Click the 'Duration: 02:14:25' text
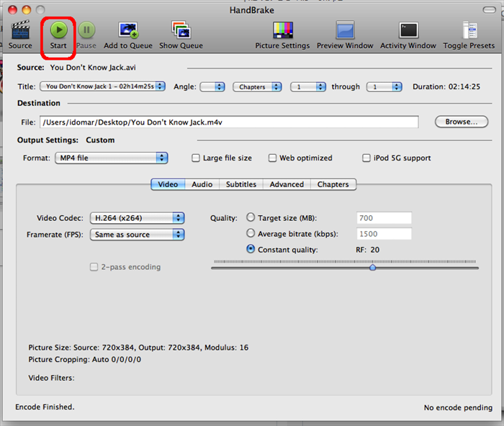This screenshot has width=504, height=426. pyautogui.click(x=446, y=87)
